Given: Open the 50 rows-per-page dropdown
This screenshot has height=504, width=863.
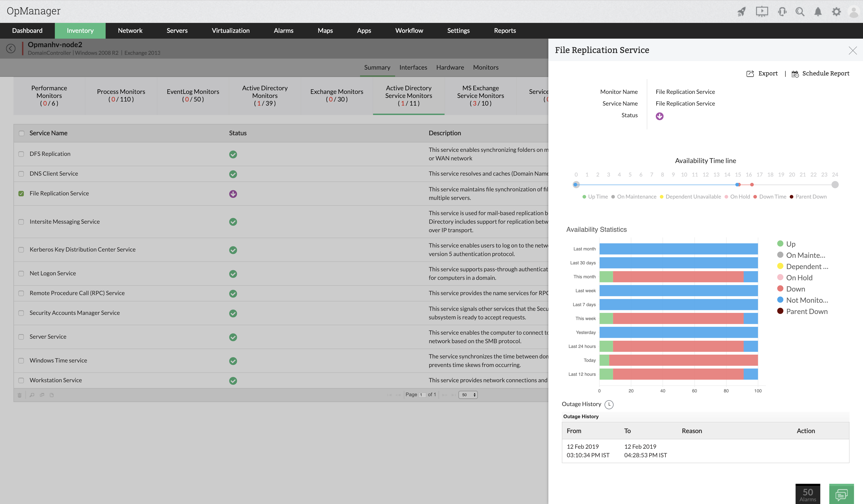Looking at the screenshot, I should (x=468, y=395).
